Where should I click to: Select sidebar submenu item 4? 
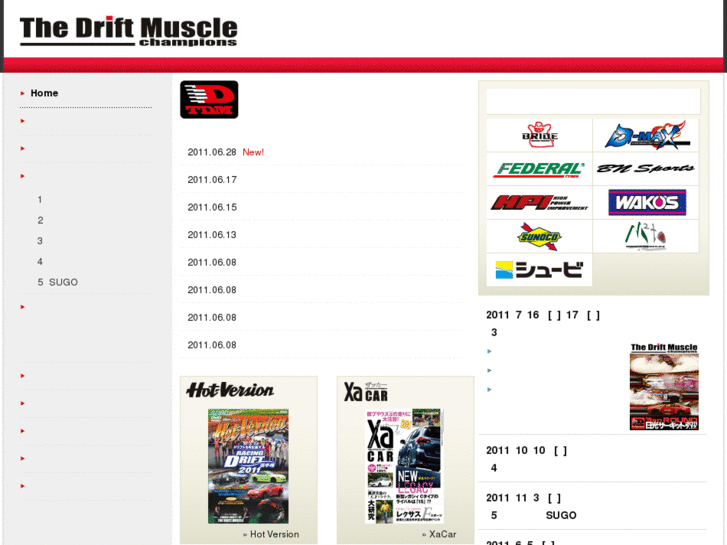point(40,262)
